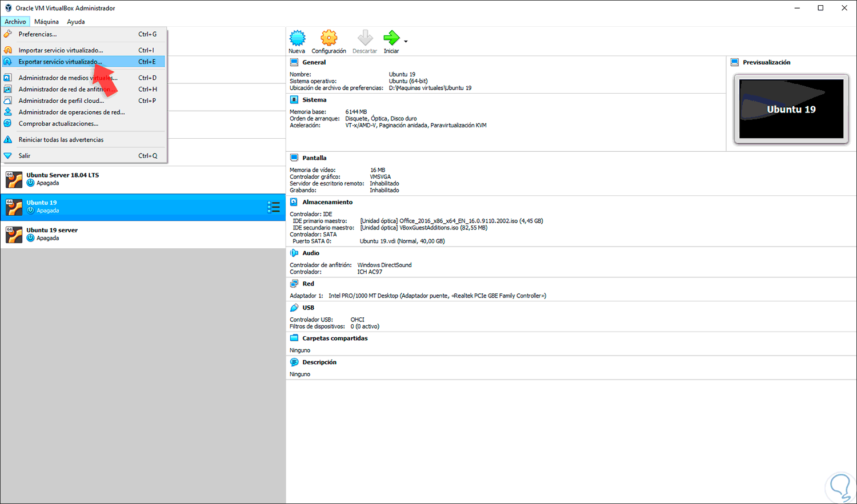
Task: Click the Red network icon
Action: tap(294, 284)
